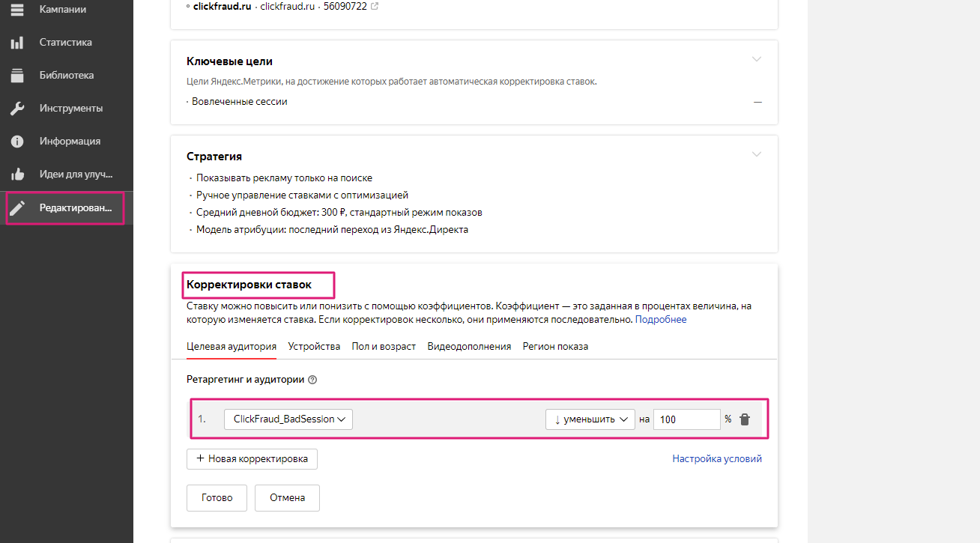Expand the Ключевые цели section chevron
Viewport: 980px width, 543px height.
tap(757, 60)
